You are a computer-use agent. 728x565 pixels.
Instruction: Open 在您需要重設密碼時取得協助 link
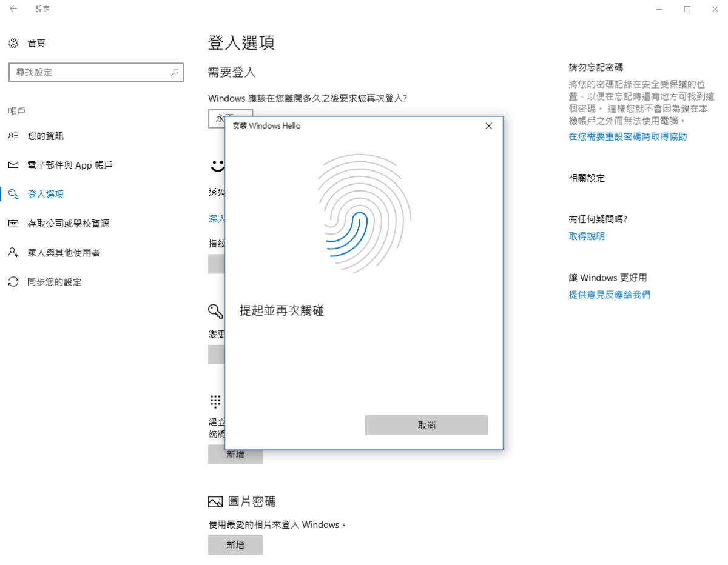coord(628,137)
